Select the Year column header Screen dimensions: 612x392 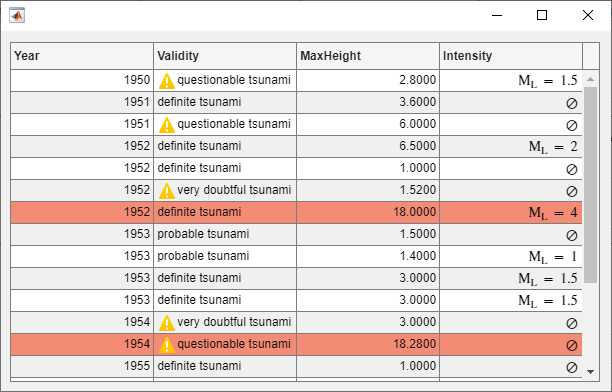[x=82, y=56]
